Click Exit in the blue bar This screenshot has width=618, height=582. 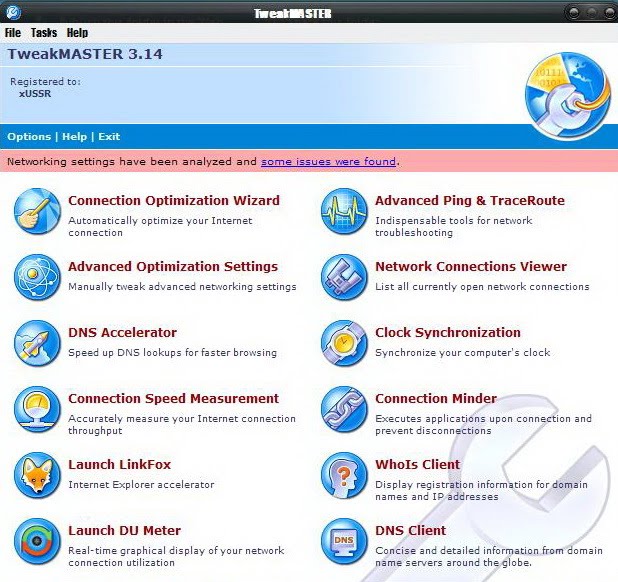tap(109, 137)
